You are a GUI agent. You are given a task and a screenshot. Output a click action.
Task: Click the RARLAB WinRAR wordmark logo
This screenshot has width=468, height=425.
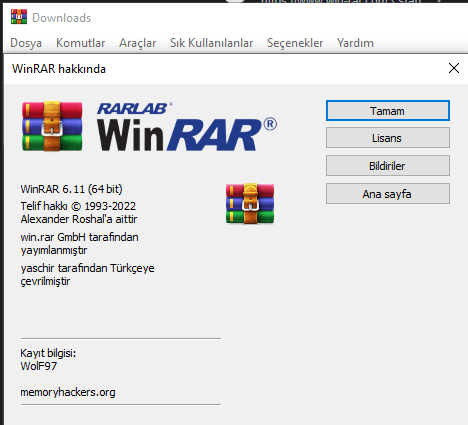(x=187, y=127)
